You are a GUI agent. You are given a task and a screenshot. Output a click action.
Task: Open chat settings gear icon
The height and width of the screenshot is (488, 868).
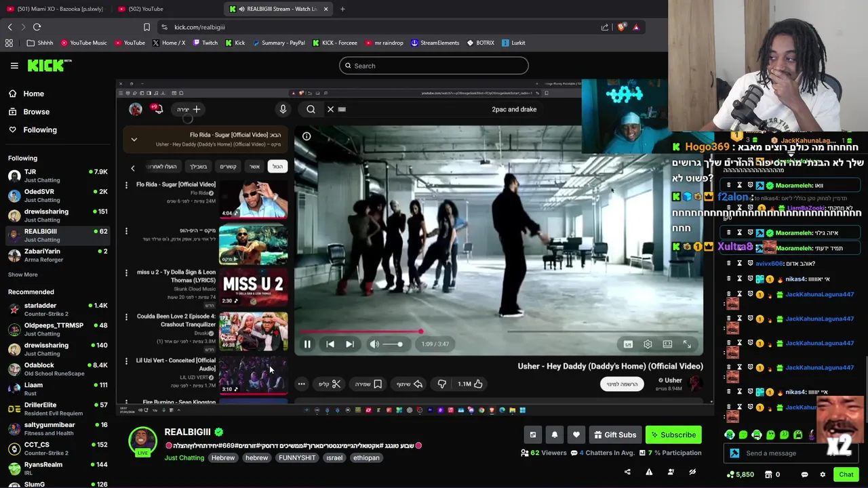coord(823,474)
